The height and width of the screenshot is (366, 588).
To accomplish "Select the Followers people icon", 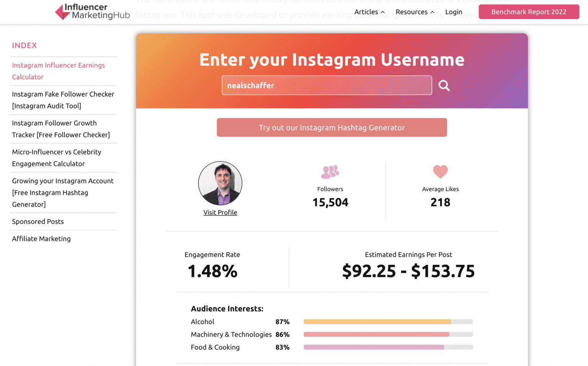I will coord(330,172).
